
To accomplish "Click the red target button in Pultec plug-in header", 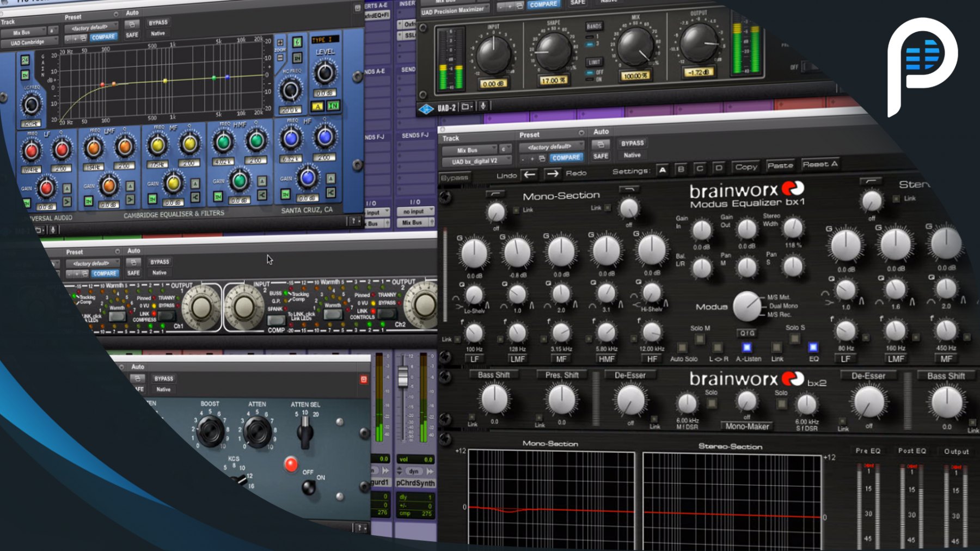I will coord(364,379).
